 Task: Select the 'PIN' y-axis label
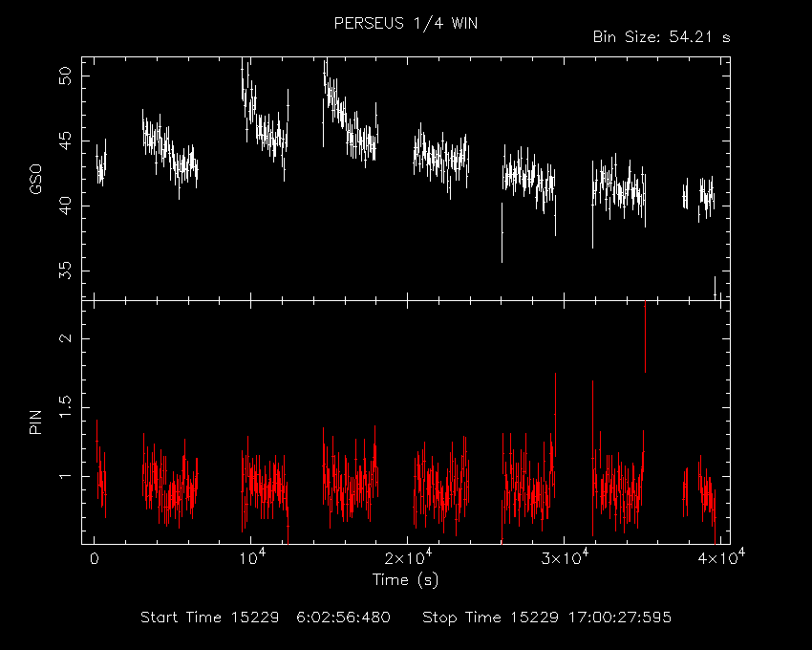coord(35,422)
